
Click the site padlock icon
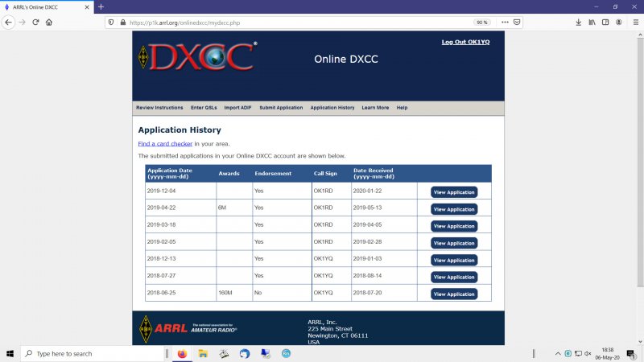coord(123,23)
